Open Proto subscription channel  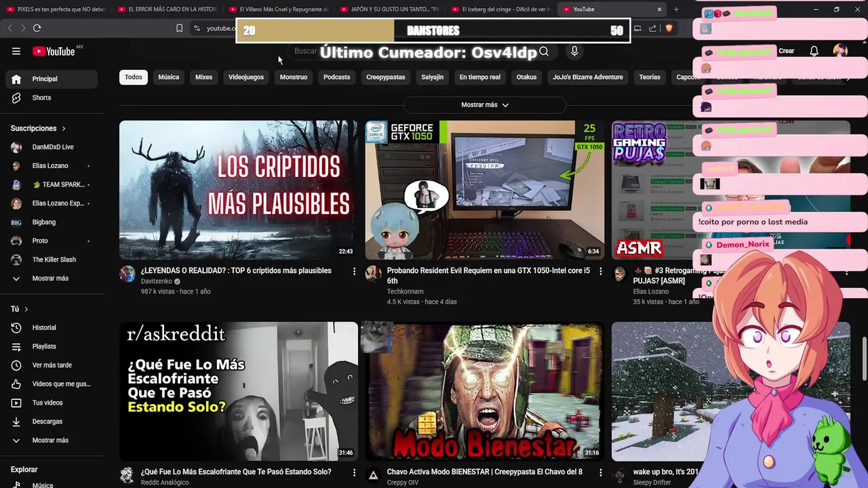click(52, 241)
